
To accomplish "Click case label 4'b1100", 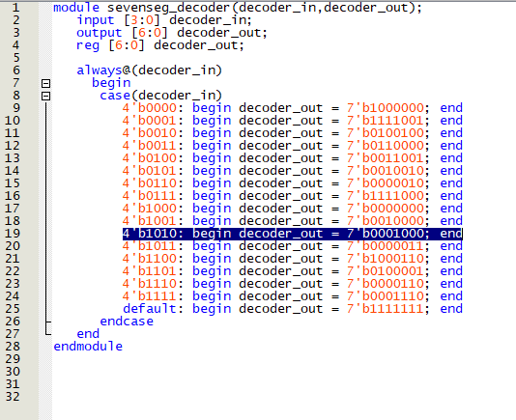I will [150, 259].
